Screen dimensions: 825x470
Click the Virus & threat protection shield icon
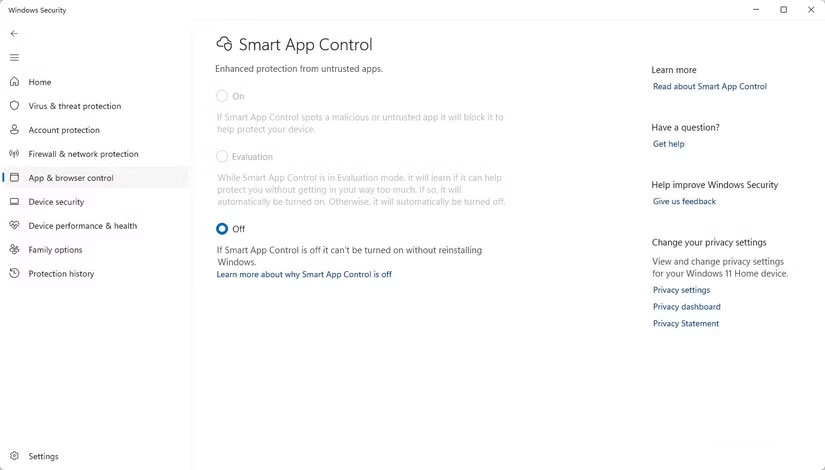coord(14,106)
